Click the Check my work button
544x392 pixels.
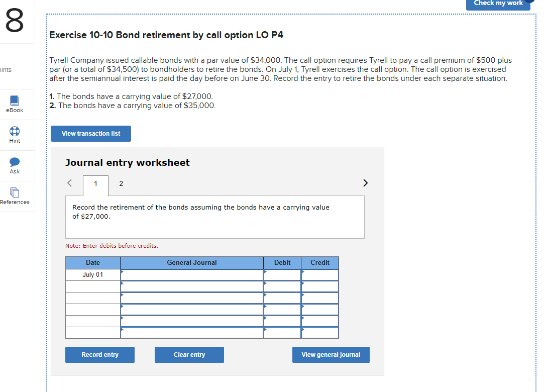pyautogui.click(x=498, y=4)
